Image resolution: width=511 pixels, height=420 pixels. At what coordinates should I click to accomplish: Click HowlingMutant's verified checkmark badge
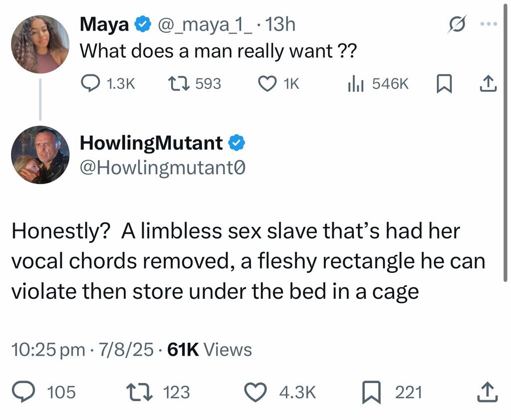(x=236, y=144)
